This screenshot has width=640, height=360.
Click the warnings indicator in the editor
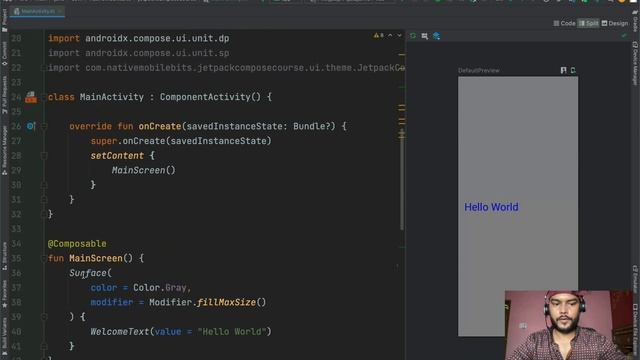[378, 36]
